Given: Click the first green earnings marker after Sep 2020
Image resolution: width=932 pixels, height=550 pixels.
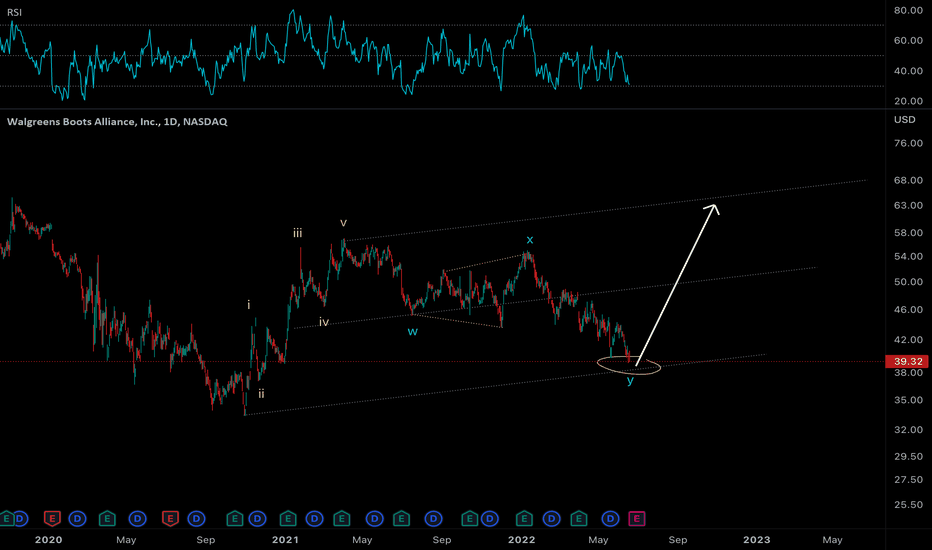Looking at the screenshot, I should coord(235,518).
